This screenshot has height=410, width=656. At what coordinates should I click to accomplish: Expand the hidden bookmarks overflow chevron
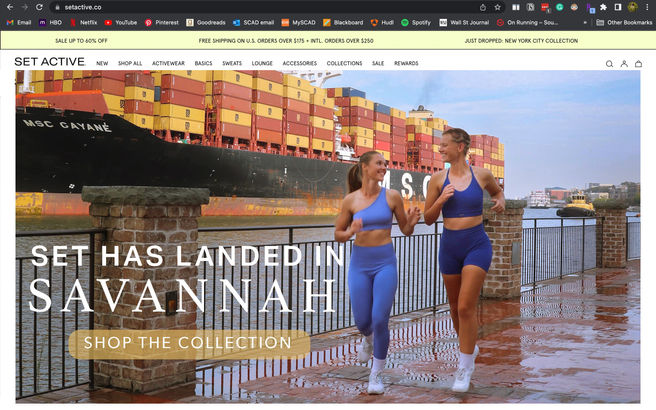[585, 23]
